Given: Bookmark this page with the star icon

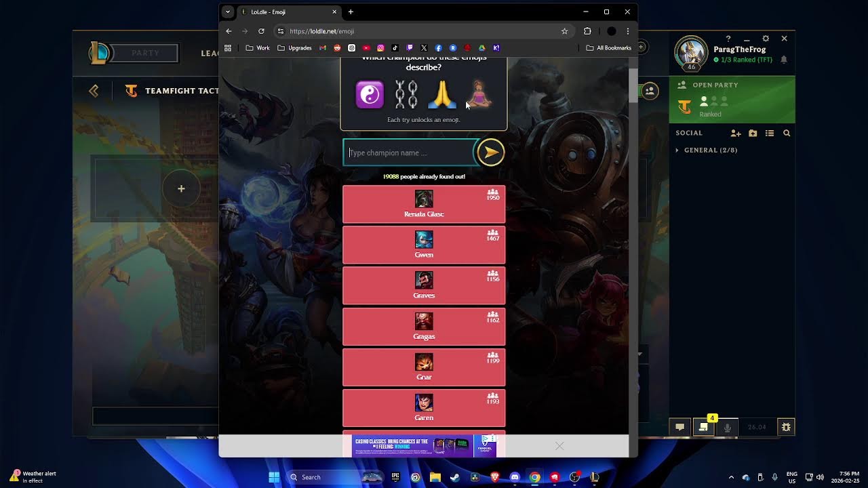Looking at the screenshot, I should tap(564, 31).
